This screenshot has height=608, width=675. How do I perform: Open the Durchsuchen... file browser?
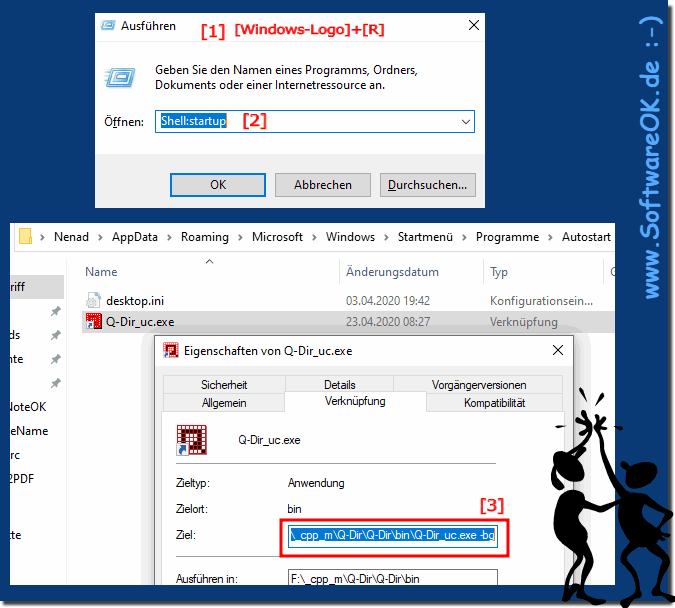pos(427,185)
